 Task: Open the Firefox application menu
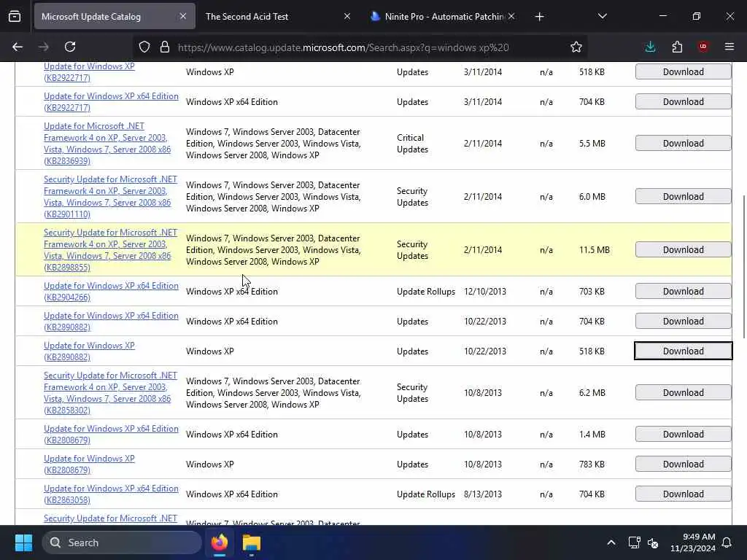[729, 47]
